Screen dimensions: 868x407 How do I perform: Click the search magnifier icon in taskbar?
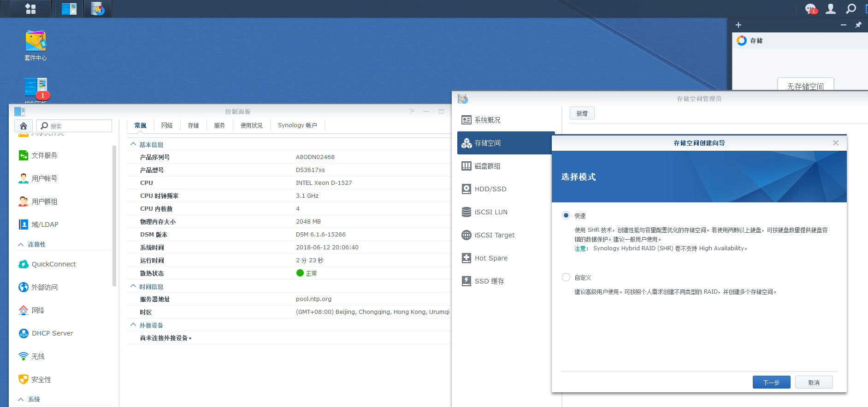(x=850, y=9)
